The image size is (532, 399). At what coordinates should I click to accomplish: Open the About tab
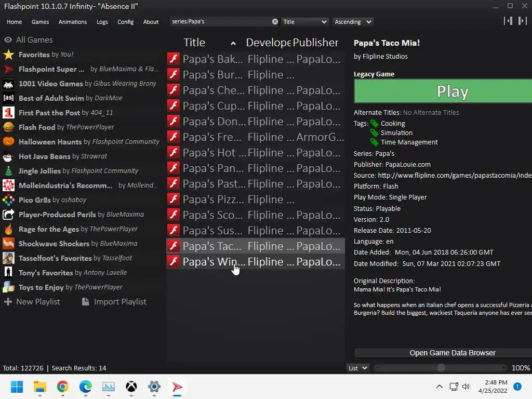pyautogui.click(x=151, y=22)
